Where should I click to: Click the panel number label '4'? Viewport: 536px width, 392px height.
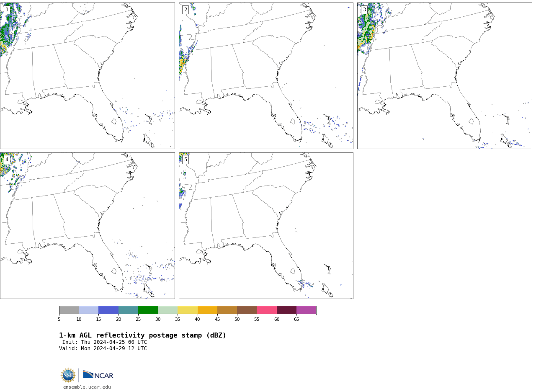[7, 160]
